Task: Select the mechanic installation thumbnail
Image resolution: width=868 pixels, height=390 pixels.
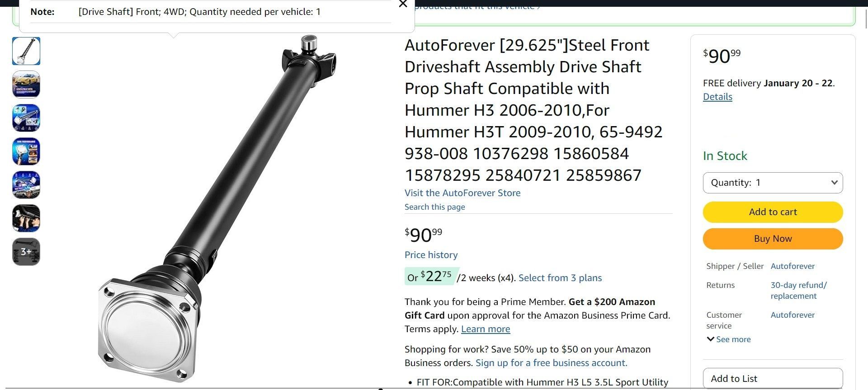Action: pyautogui.click(x=26, y=218)
